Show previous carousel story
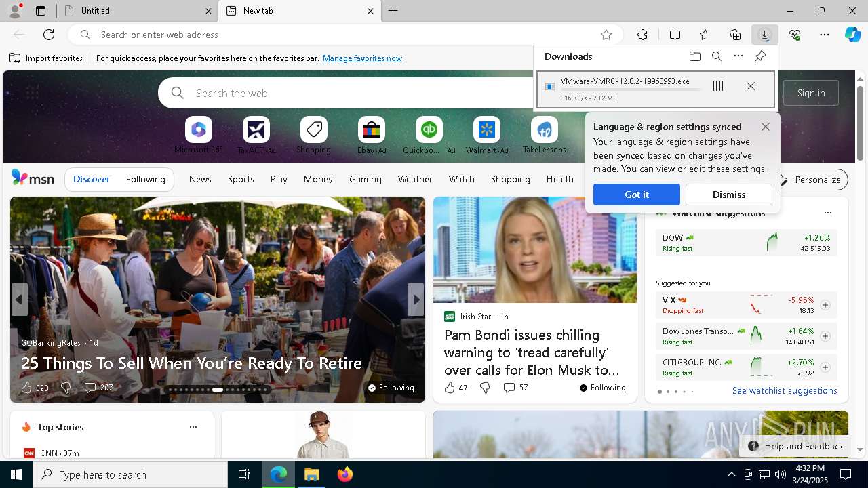 pos(19,300)
